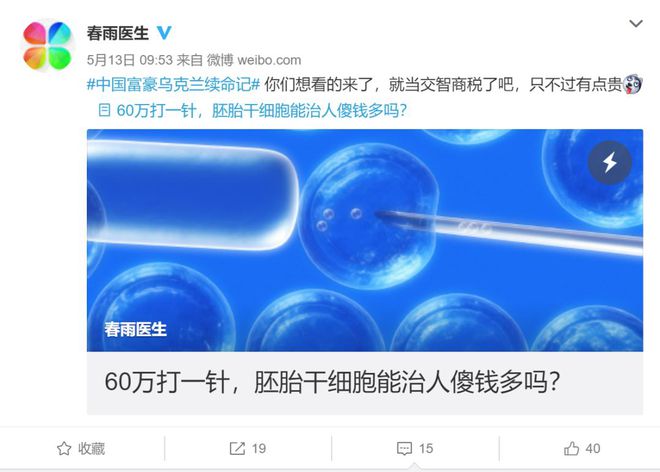Open the 5月13日 09:53 timestamp link
660x472 pixels.
tap(130, 60)
